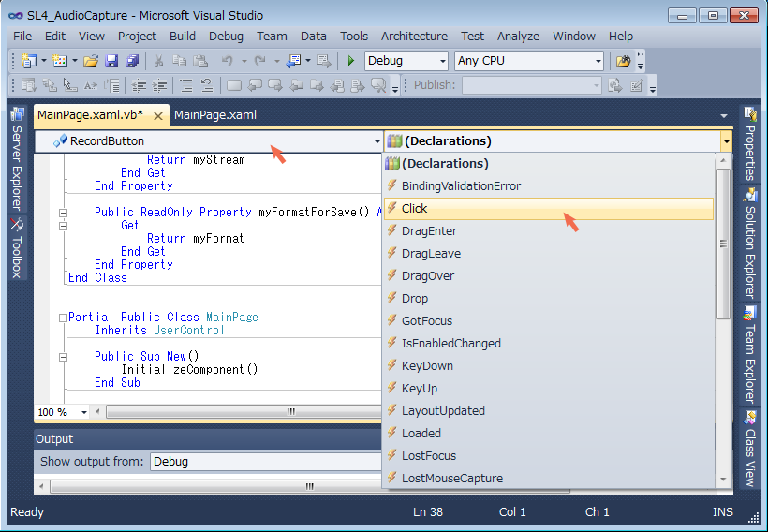Select the KeyDown event

[x=549, y=366]
